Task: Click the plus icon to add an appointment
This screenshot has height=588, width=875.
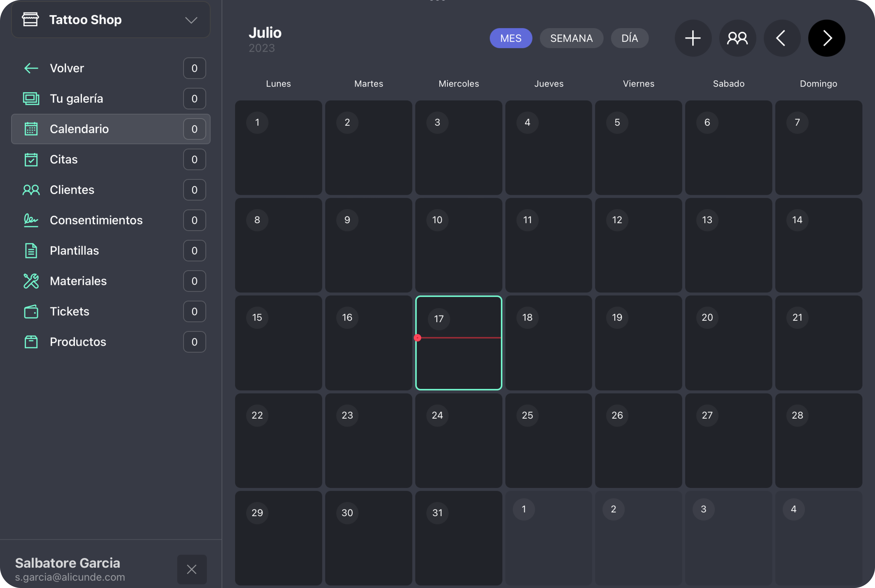Action: point(693,38)
